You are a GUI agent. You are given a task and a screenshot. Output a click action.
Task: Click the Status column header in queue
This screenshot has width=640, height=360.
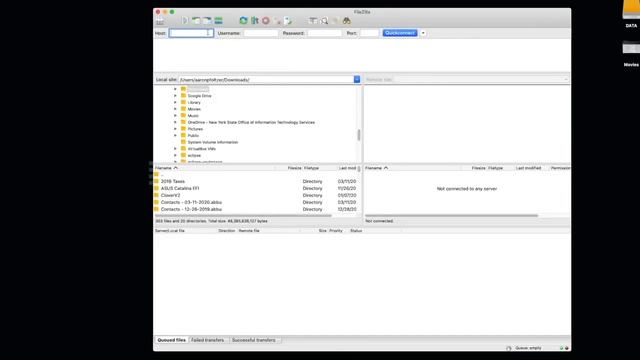356,231
